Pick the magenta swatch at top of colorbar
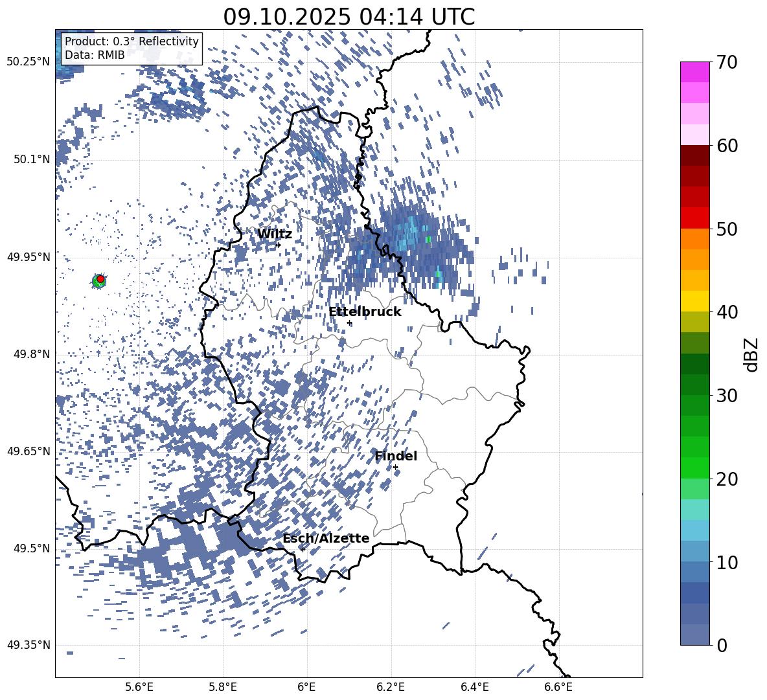The image size is (767, 700). (694, 73)
